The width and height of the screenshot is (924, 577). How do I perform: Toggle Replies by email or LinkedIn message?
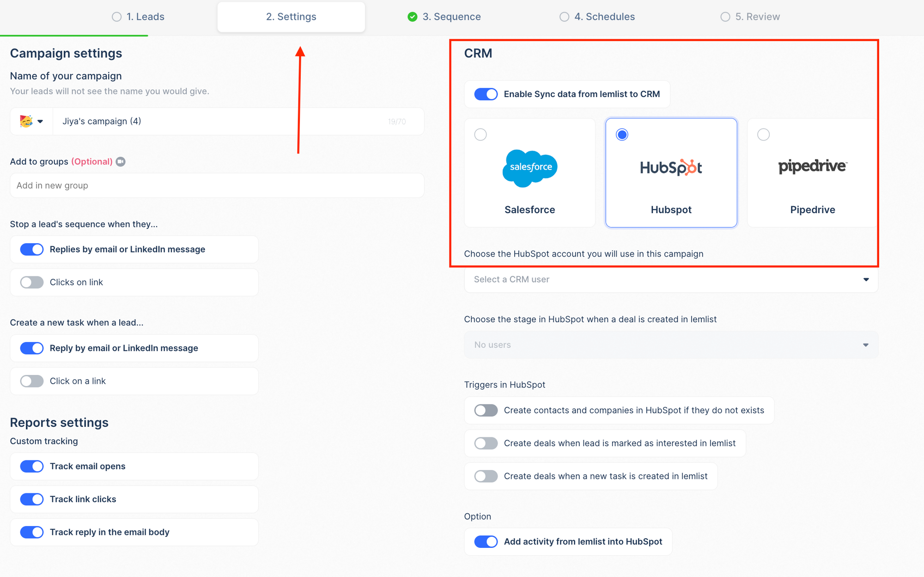[32, 250]
